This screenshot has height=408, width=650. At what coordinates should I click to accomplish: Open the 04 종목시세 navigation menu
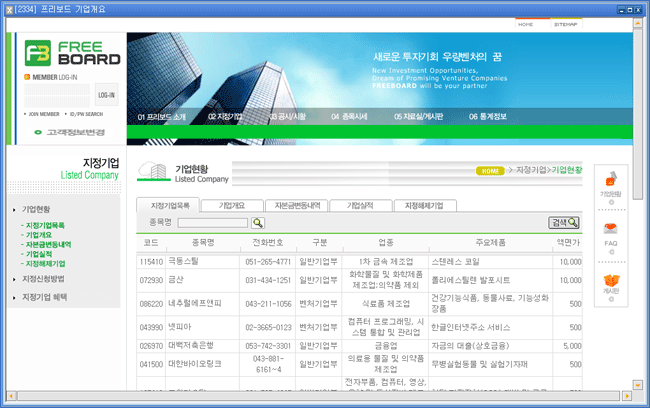349,116
